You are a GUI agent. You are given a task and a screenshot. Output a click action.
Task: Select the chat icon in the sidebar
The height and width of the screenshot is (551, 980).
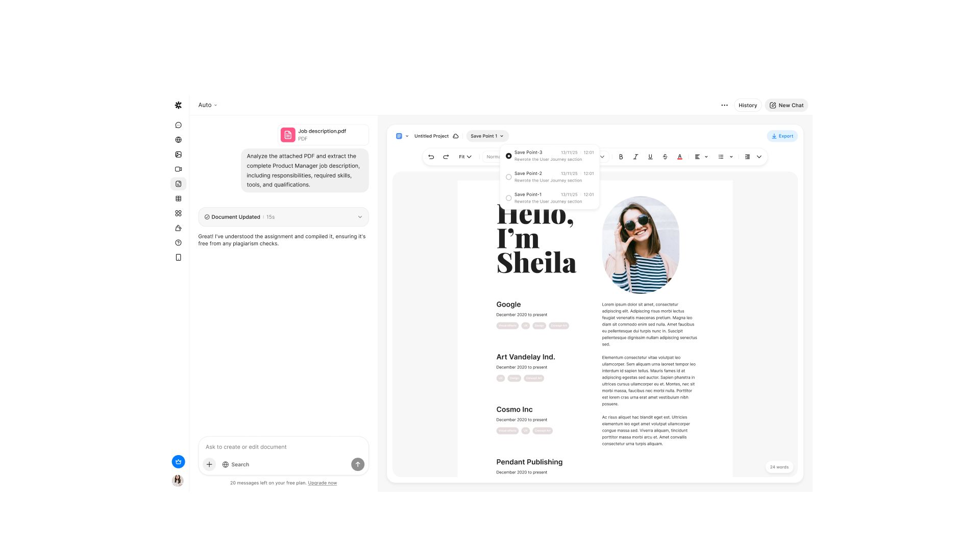(178, 124)
